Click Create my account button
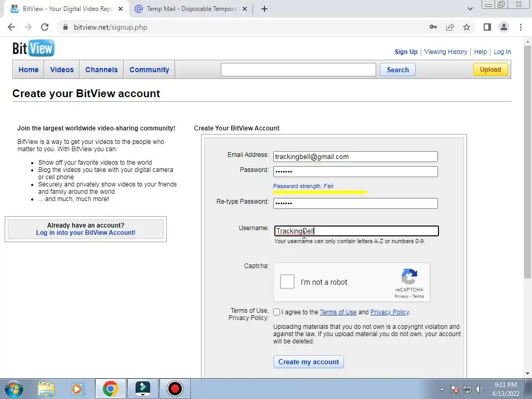This screenshot has width=532, height=399. point(309,362)
